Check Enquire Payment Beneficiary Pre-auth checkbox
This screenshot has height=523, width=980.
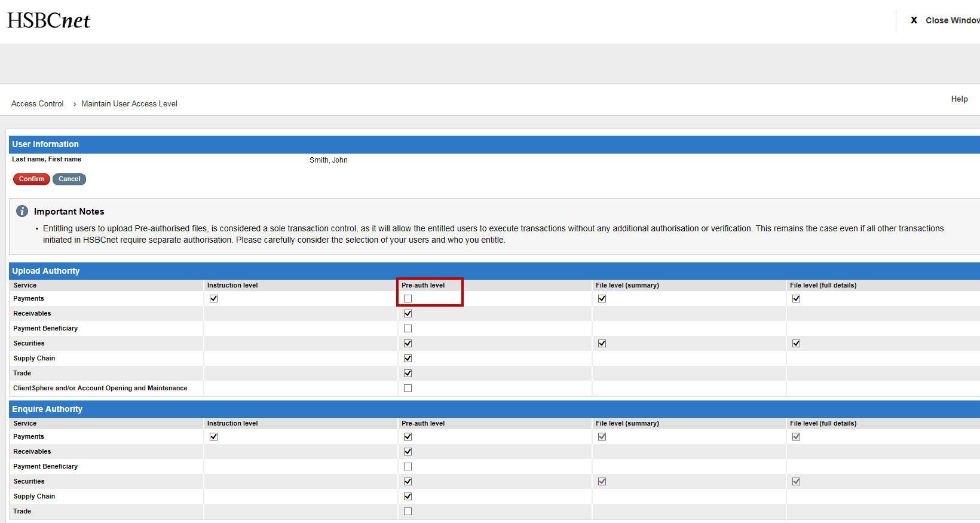(x=408, y=466)
